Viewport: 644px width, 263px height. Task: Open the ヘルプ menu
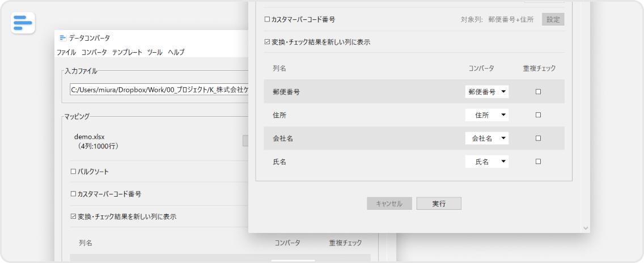pyautogui.click(x=176, y=52)
